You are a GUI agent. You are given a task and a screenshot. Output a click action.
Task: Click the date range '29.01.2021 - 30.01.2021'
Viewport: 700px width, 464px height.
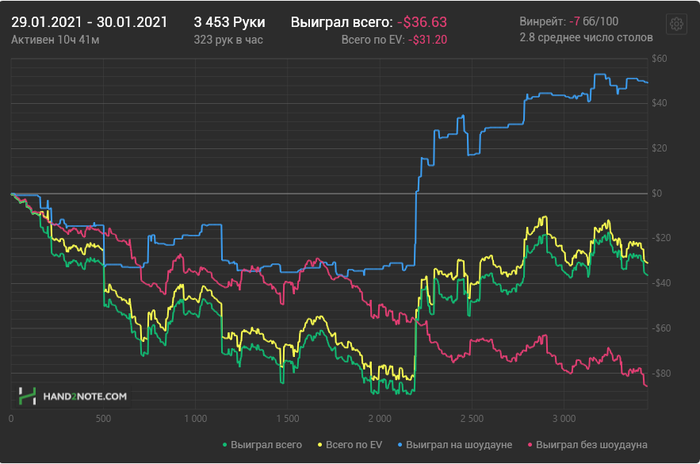pos(89,22)
